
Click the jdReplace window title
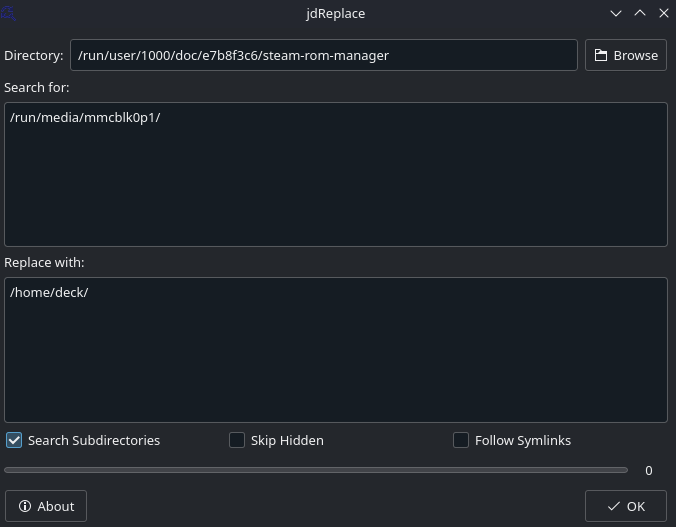click(x=335, y=14)
